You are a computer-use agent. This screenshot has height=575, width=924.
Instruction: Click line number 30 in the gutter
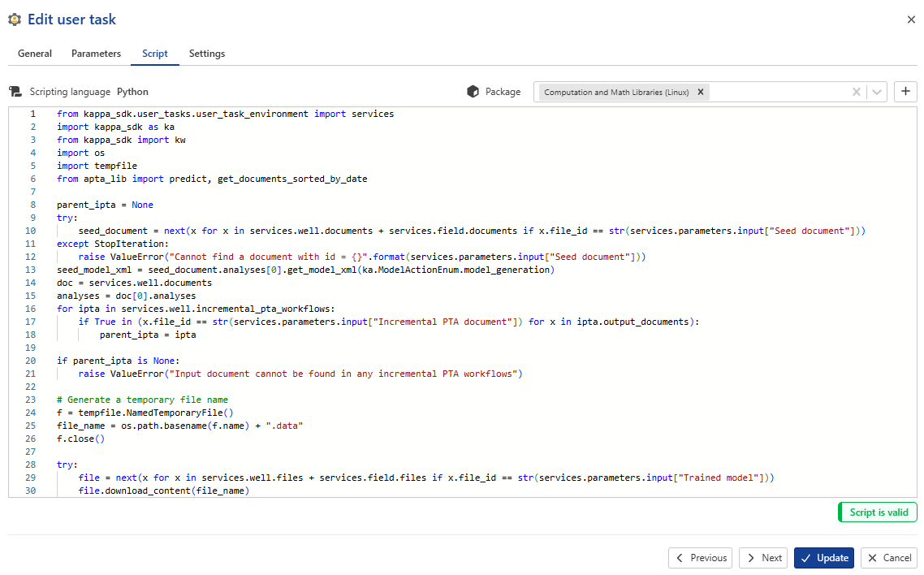(x=30, y=491)
